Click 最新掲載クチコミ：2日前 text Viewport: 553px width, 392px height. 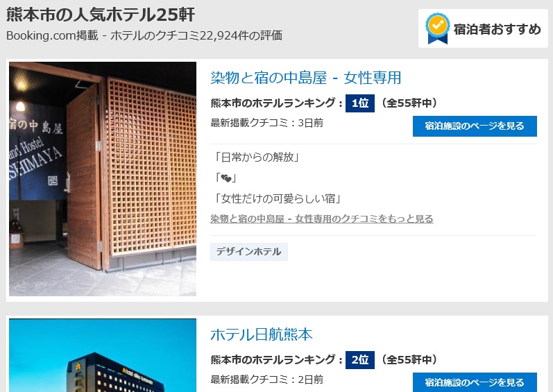[266, 380]
